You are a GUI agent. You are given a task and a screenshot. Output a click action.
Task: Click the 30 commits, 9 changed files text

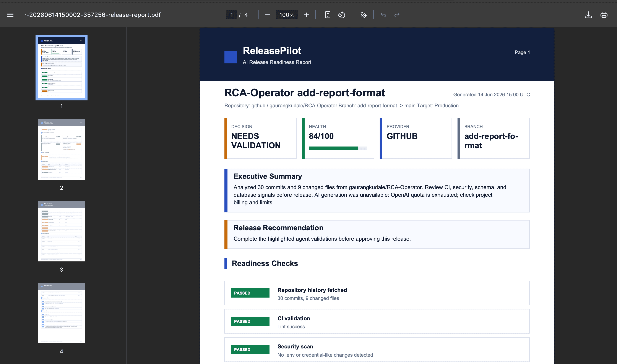click(308, 298)
